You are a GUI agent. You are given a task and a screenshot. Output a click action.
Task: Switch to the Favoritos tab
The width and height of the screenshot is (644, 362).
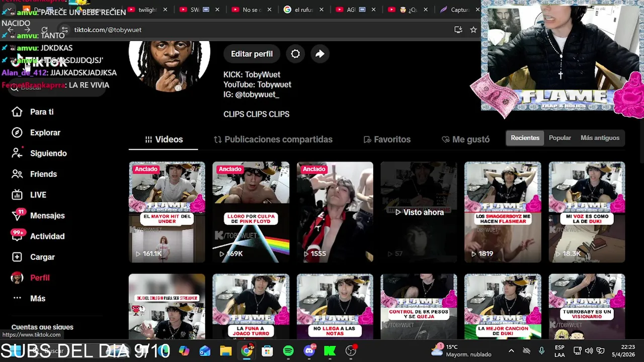click(x=387, y=139)
